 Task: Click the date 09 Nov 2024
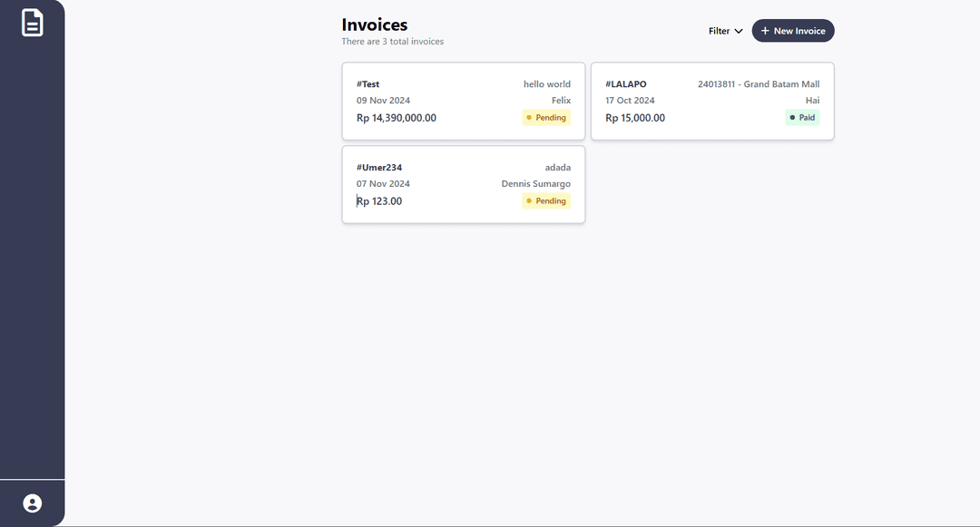(x=383, y=101)
